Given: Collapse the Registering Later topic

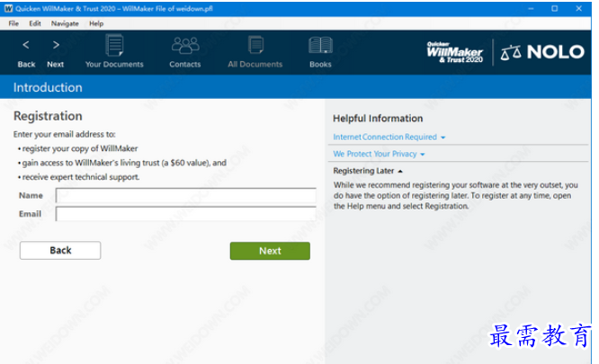Looking at the screenshot, I should pos(368,171).
